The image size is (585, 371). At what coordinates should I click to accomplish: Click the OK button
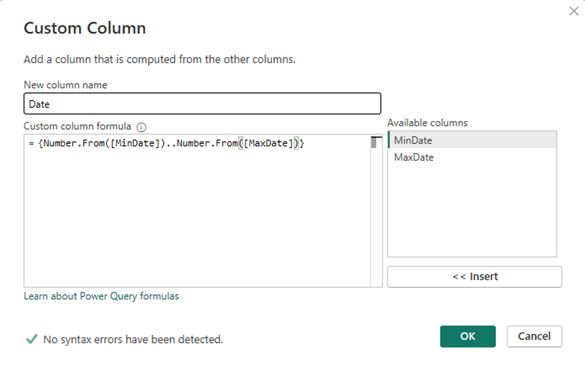click(x=467, y=336)
